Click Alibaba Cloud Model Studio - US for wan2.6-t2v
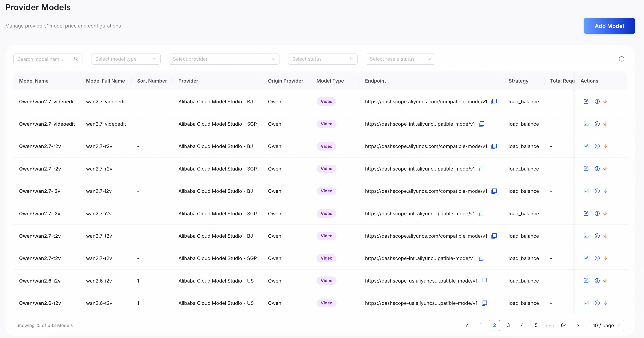 [216, 303]
